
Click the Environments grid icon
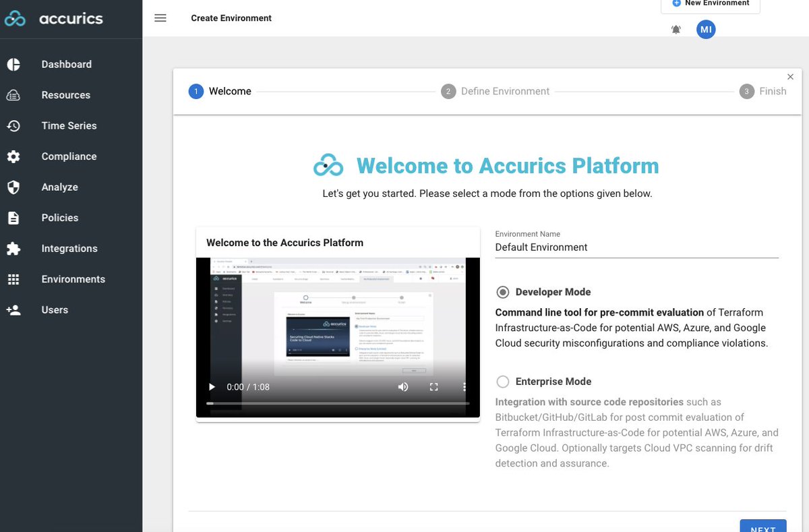coord(13,279)
